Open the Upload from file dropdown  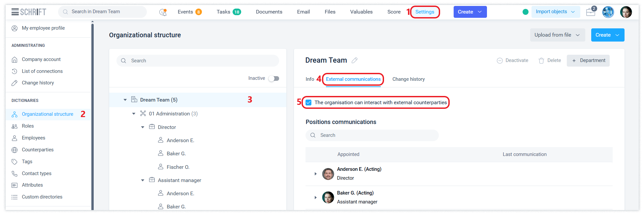557,35
